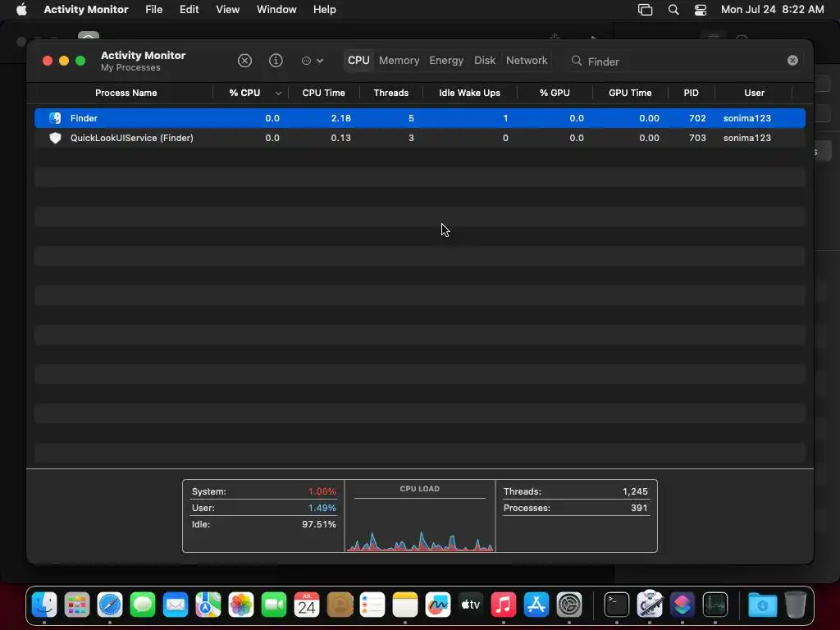Sort by PID column header

(691, 93)
